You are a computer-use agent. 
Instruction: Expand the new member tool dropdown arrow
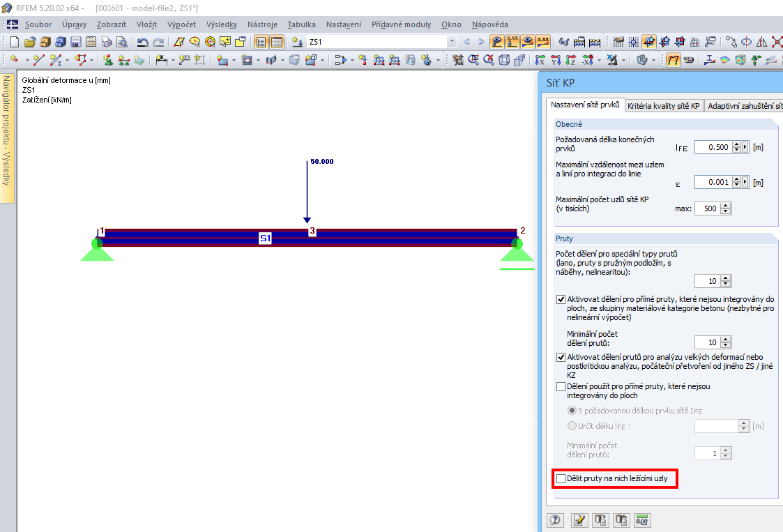[68, 61]
